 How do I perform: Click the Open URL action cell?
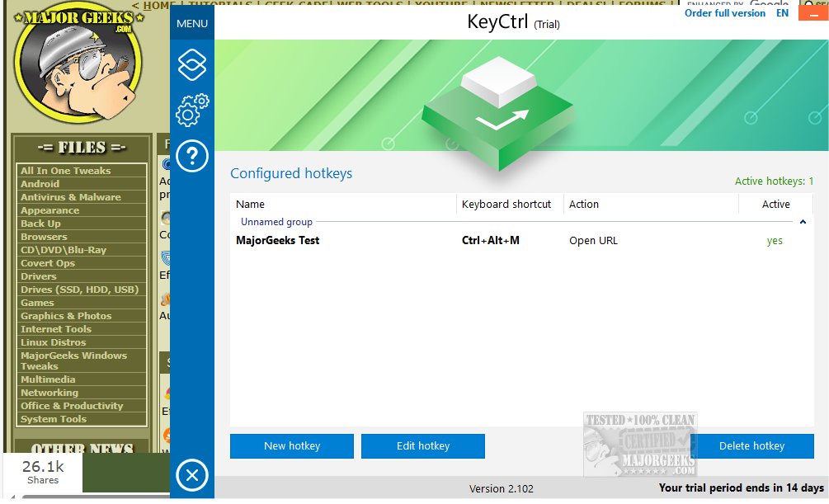(593, 241)
